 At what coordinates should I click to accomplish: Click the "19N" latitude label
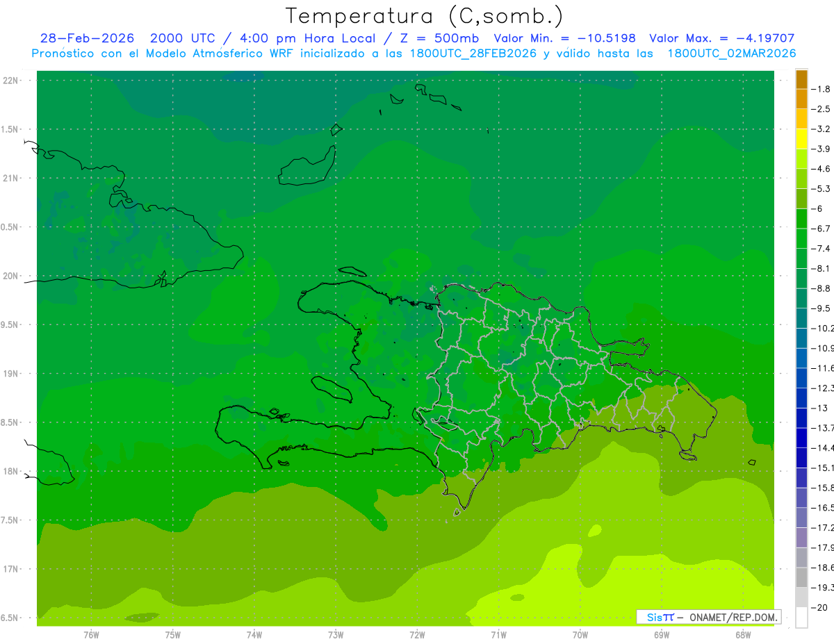pos(11,374)
